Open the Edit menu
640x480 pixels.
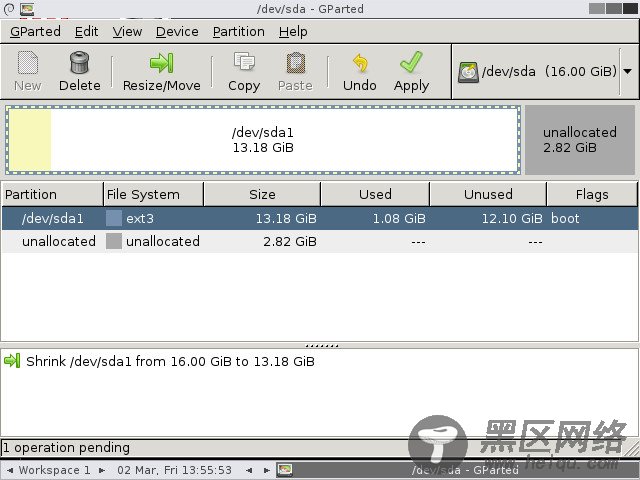point(86,31)
